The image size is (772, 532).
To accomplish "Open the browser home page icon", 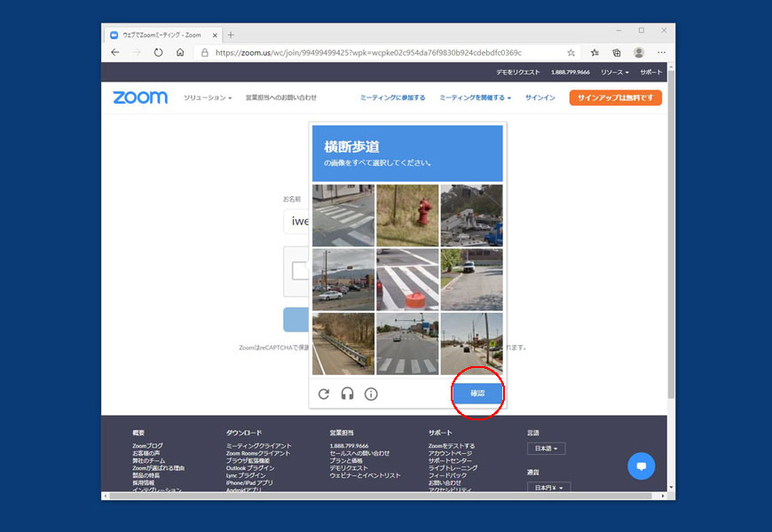I will click(180, 52).
